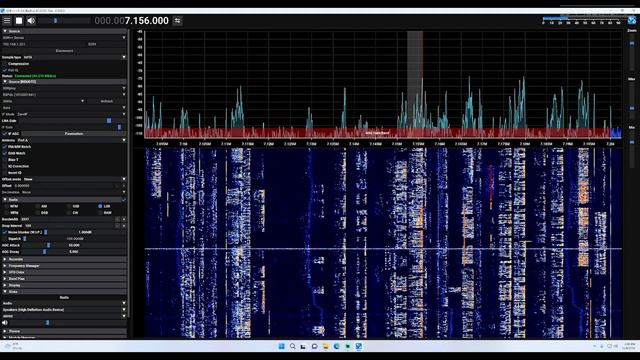Viewport: 640px width, 360px height.
Task: Open the source type dropdown (SDR++ Server)
Action: tap(64, 38)
